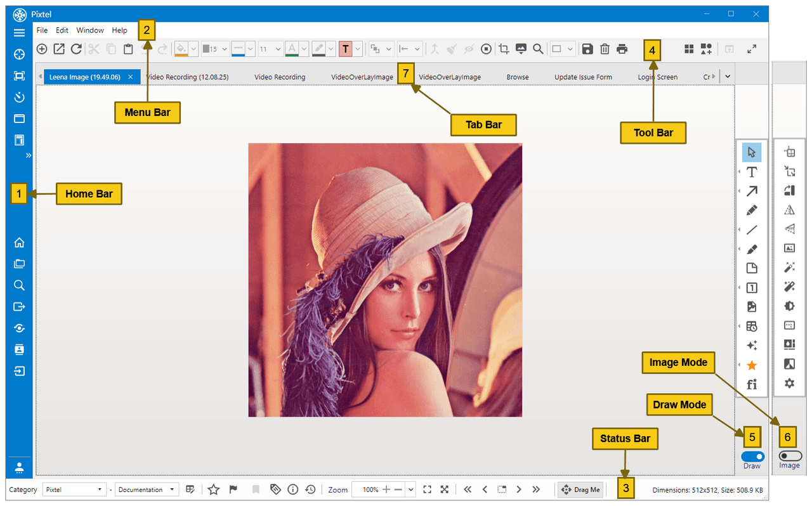Click the hamburger menu icon
Image resolution: width=812 pixels, height=506 pixels.
coord(19,33)
